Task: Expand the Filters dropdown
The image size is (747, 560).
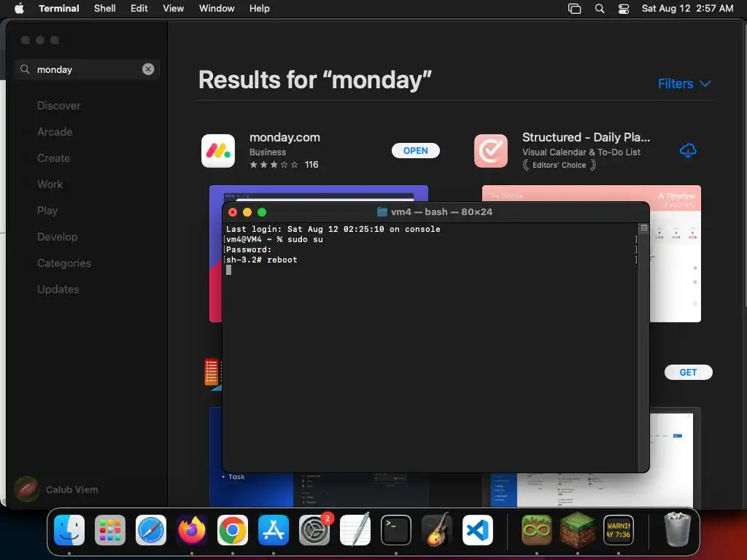Action: click(684, 84)
